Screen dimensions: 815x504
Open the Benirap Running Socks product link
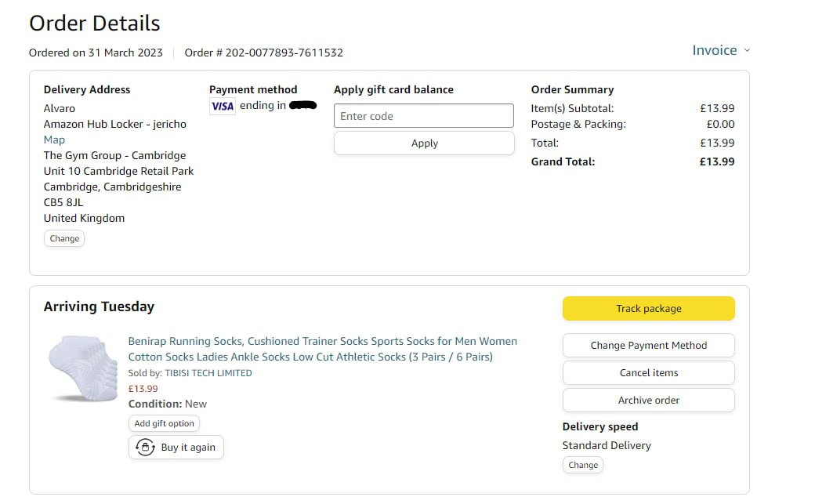click(322, 349)
